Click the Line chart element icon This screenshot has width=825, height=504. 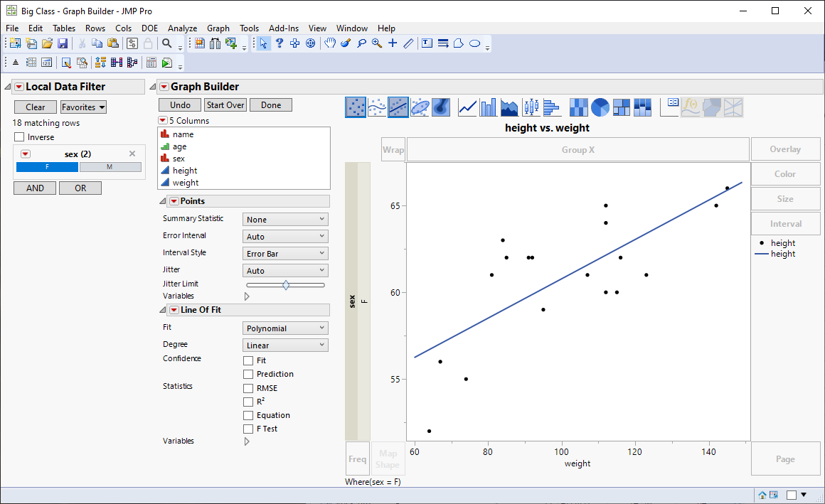point(467,107)
